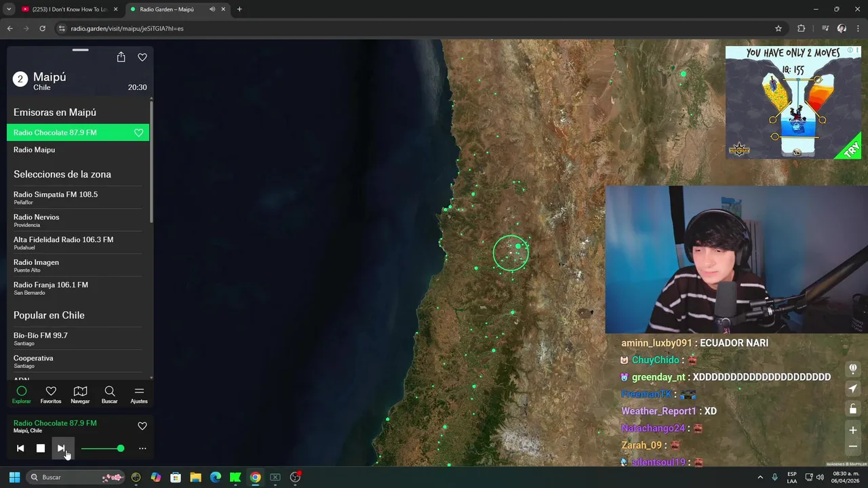
Task: Open the Ajustes tab
Action: click(x=139, y=395)
